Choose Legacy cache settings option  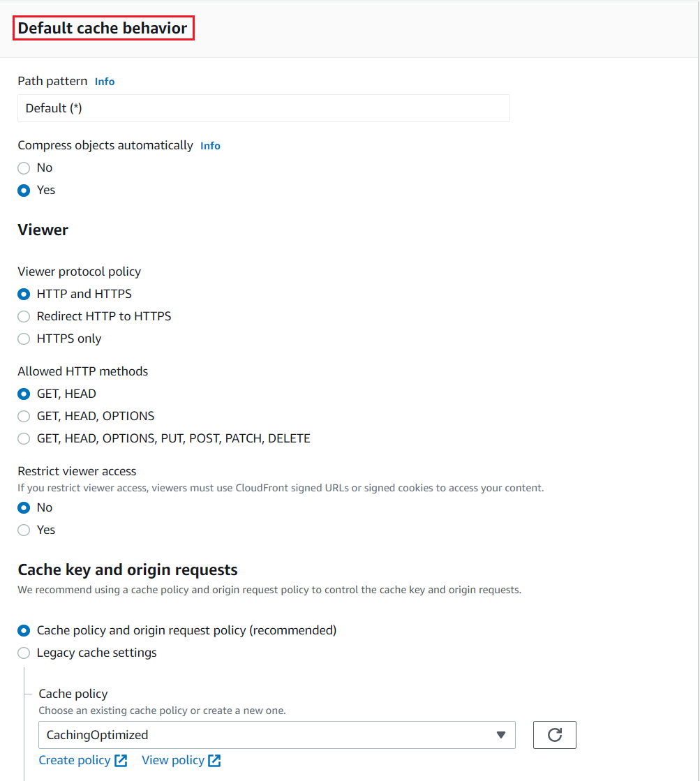pyautogui.click(x=24, y=653)
